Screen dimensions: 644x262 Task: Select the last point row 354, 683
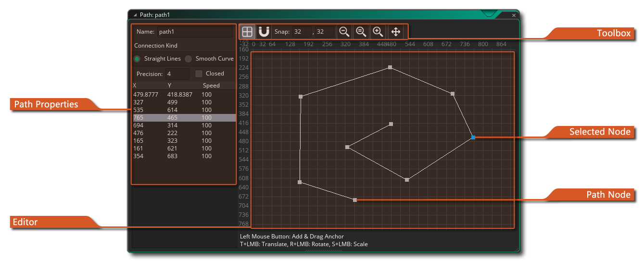point(184,156)
